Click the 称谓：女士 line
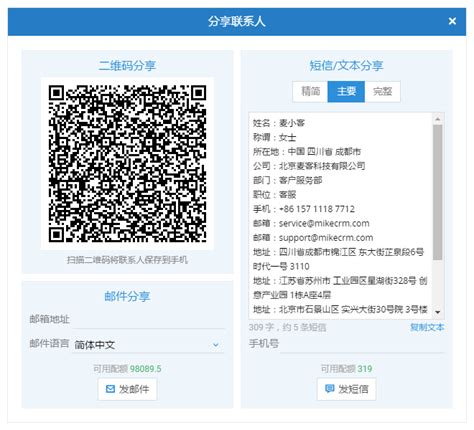474x430 pixels. 274,137
